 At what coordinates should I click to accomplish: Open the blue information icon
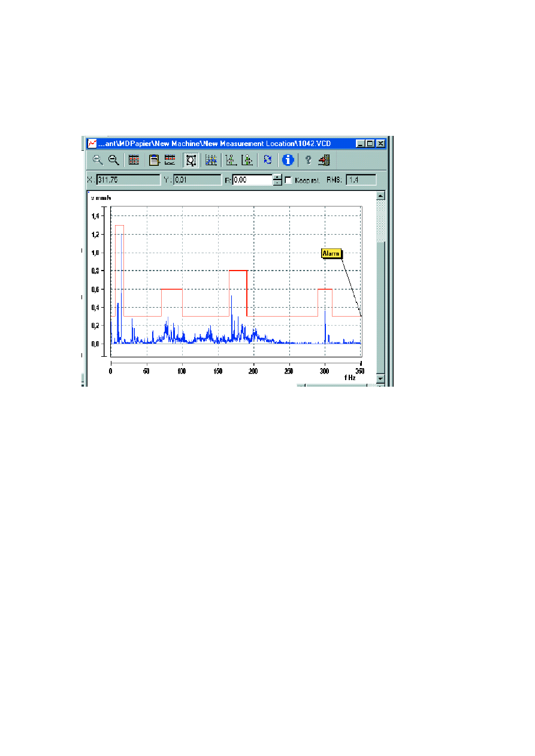pos(288,160)
